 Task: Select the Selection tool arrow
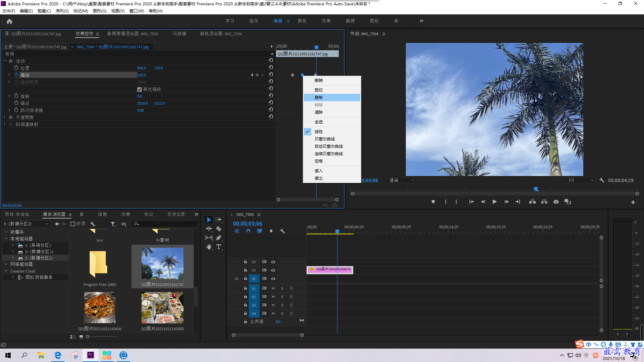tap(209, 220)
